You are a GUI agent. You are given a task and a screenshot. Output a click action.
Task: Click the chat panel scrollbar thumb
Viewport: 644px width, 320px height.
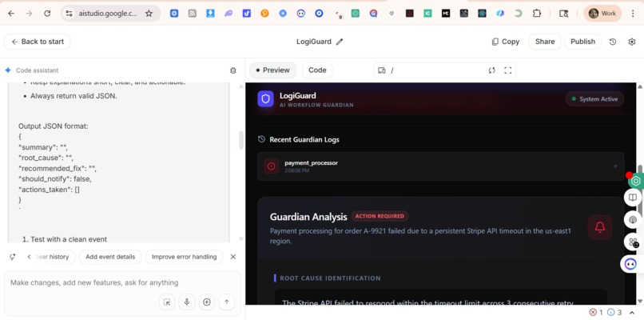click(241, 140)
